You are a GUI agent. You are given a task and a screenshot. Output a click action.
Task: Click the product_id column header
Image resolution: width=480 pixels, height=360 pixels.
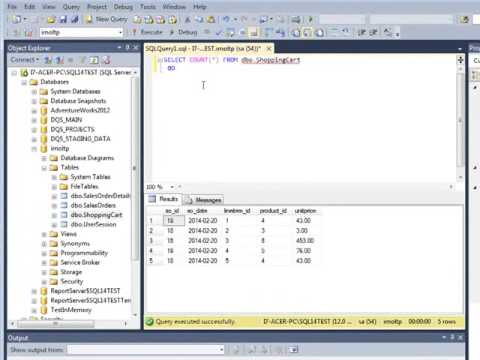click(x=273, y=211)
